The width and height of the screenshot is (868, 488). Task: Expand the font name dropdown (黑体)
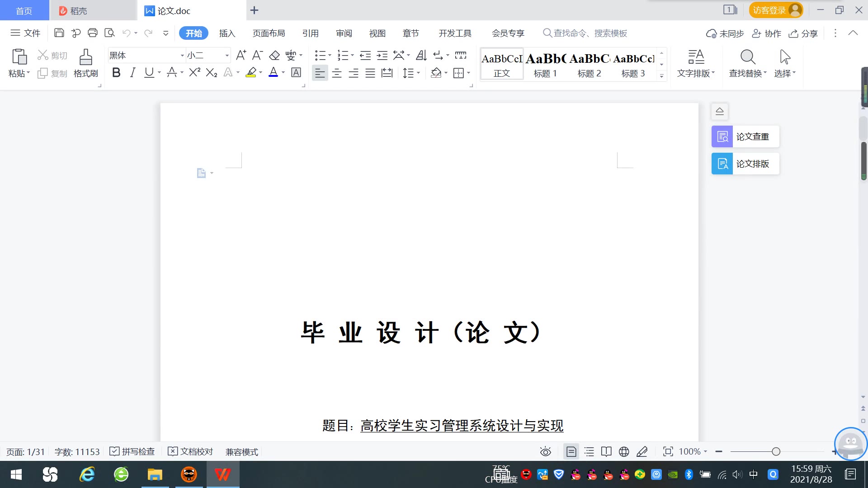(182, 56)
